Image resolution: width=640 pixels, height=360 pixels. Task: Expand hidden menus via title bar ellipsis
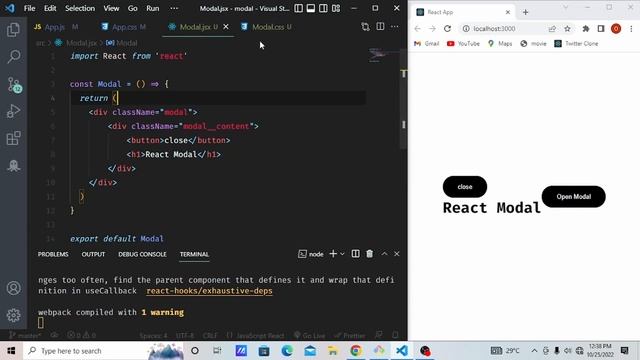(x=174, y=8)
